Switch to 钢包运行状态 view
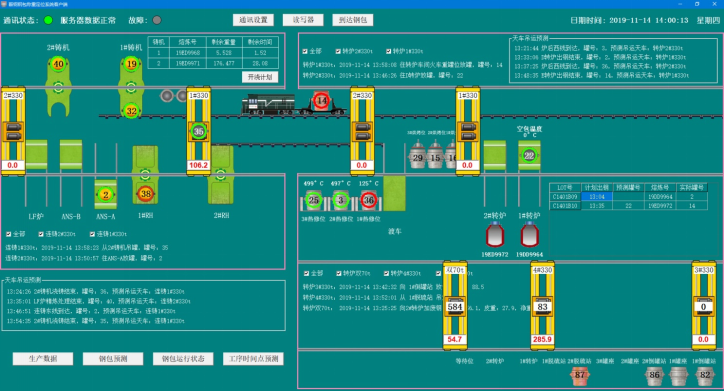This screenshot has height=391, width=725. point(183,359)
